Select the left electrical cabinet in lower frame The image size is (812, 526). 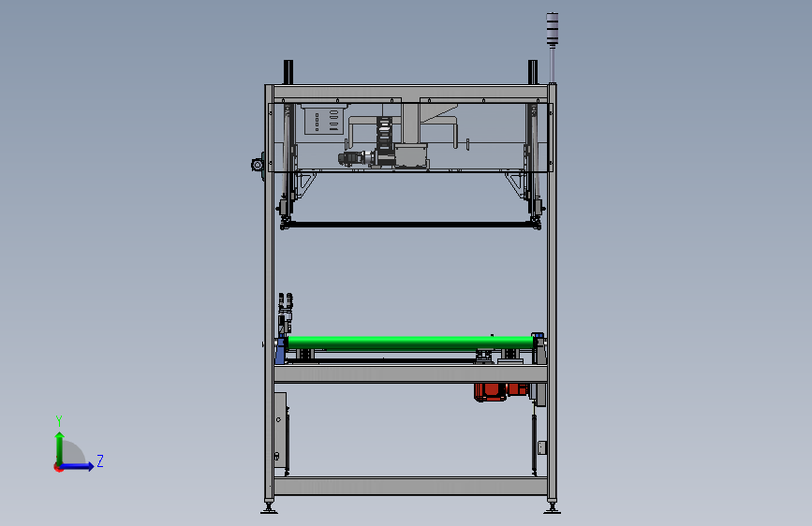point(280,430)
